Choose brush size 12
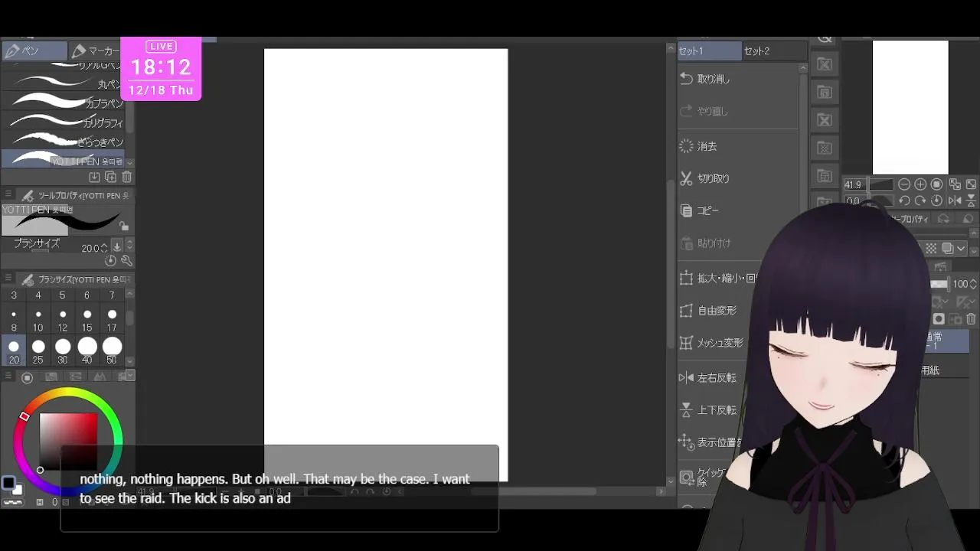This screenshot has height=551, width=980. tap(63, 320)
